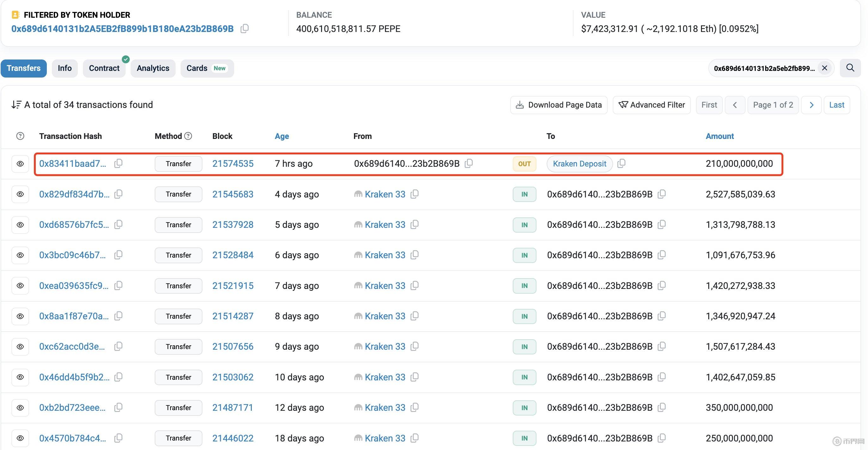Go to previous page with left chevron
Viewport: 868px width, 450px height.
click(735, 105)
